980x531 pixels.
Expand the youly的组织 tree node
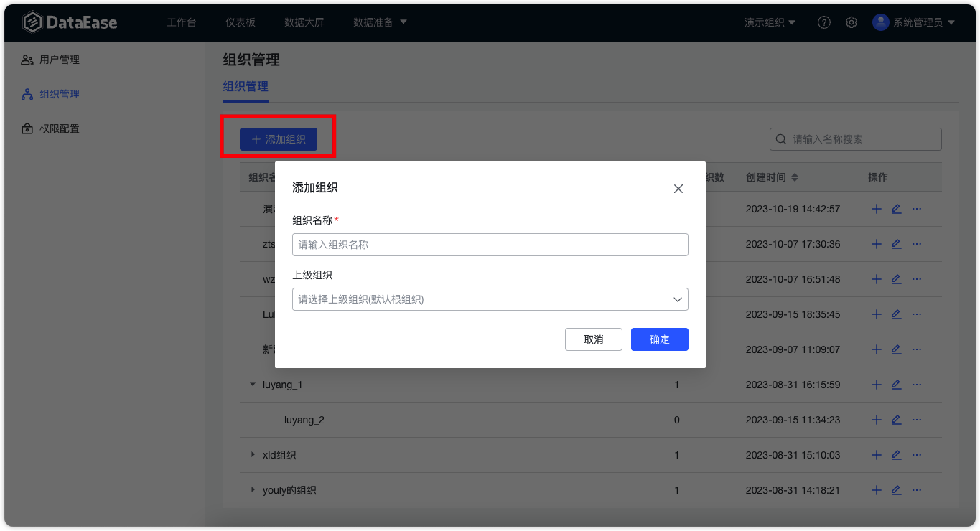point(253,490)
